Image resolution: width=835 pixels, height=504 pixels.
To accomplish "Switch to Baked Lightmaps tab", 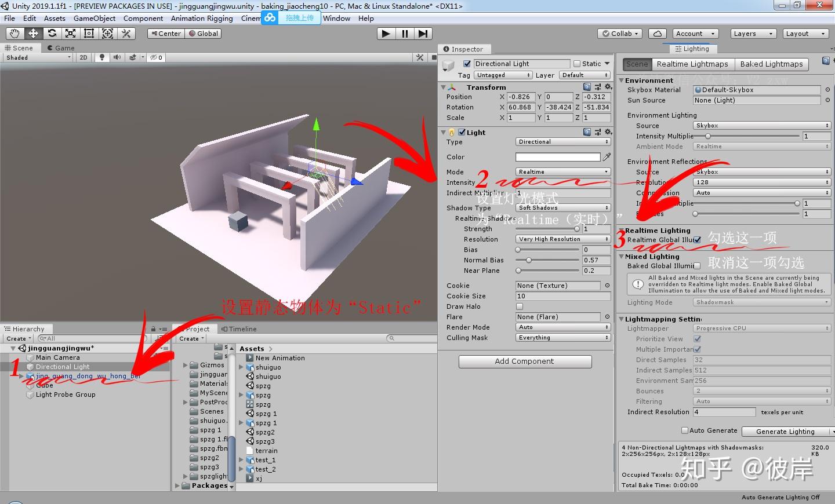I will [771, 64].
